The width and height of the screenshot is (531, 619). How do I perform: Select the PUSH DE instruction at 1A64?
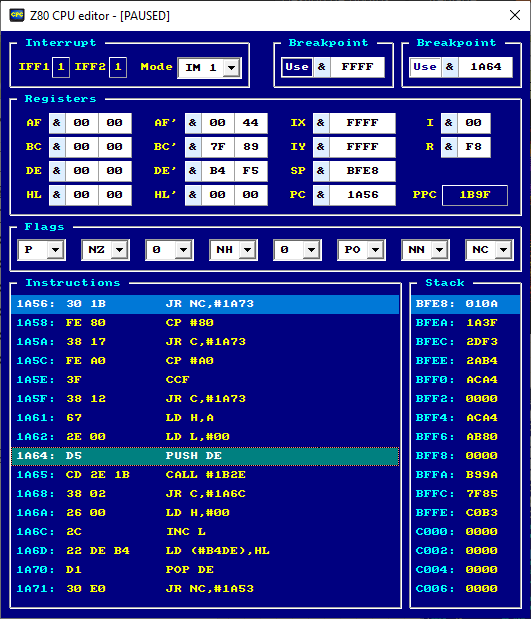[x=205, y=456]
